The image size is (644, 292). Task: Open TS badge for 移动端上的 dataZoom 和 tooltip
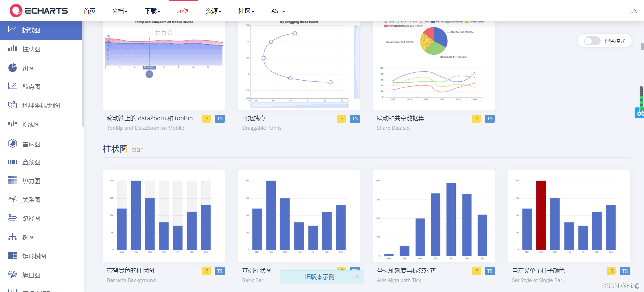pyautogui.click(x=220, y=119)
